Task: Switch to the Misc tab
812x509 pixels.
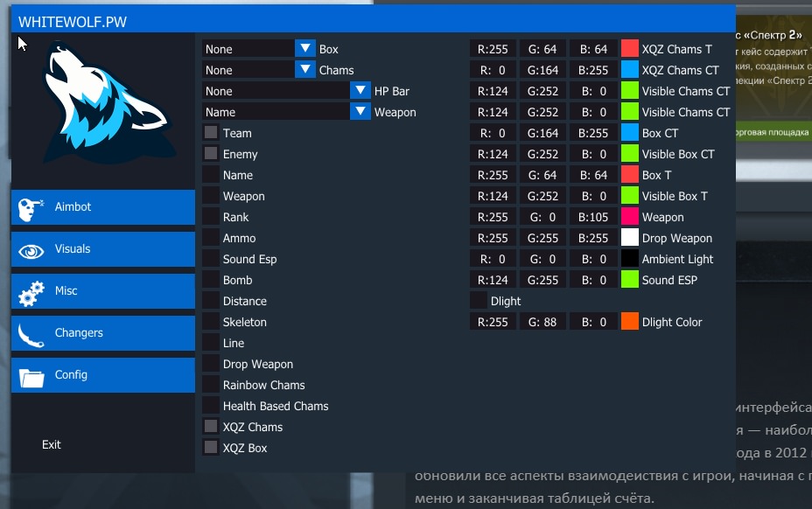Action: [103, 291]
